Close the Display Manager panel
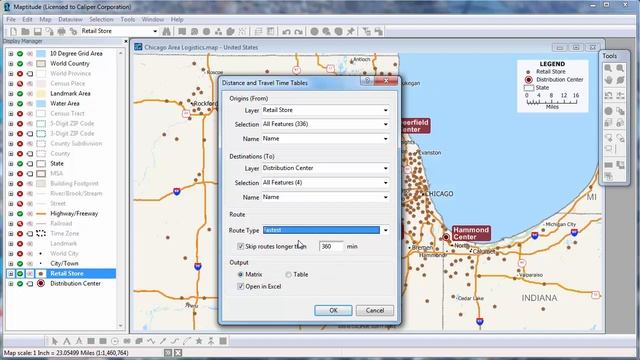This screenshot has height=360, width=640. pos(125,41)
